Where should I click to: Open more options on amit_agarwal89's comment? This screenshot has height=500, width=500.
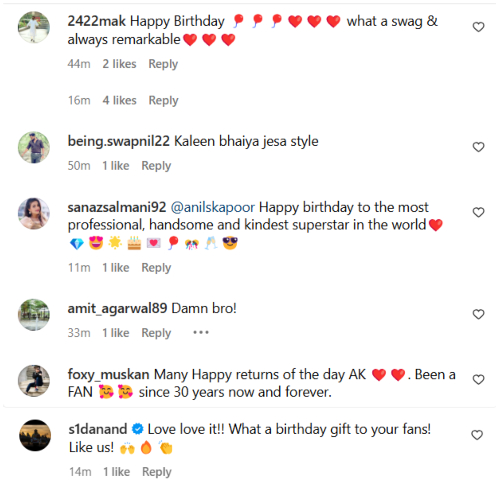[201, 332]
